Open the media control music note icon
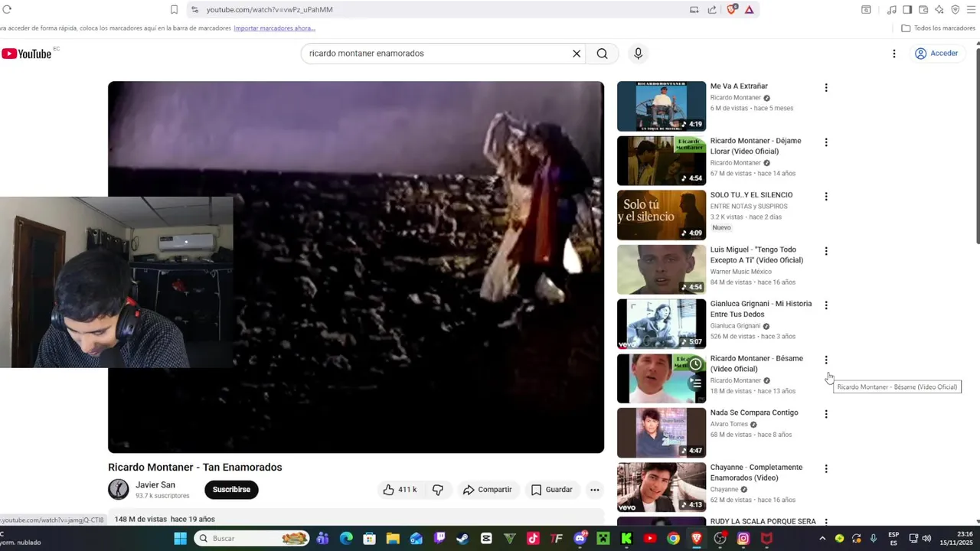The height and width of the screenshot is (551, 980). [x=891, y=9]
